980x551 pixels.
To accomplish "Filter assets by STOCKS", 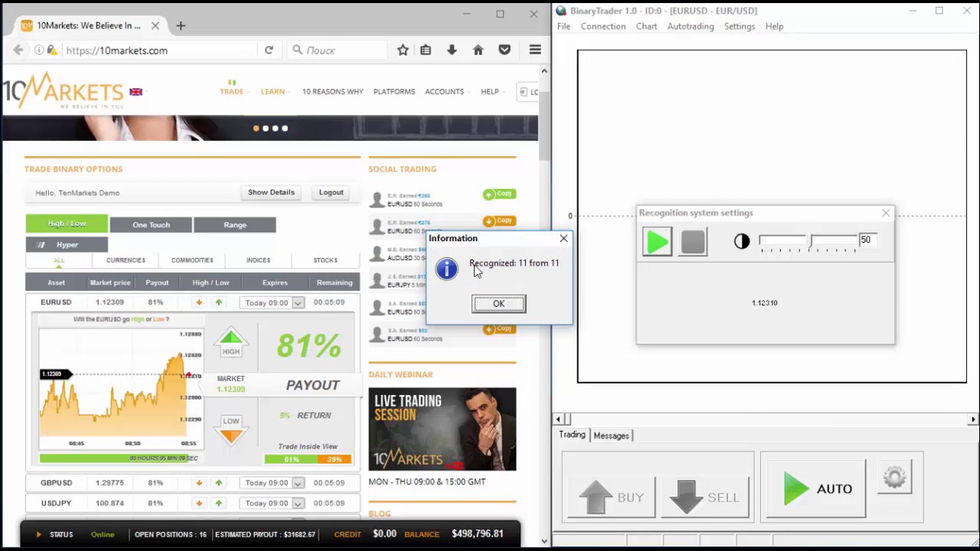I will [x=325, y=260].
